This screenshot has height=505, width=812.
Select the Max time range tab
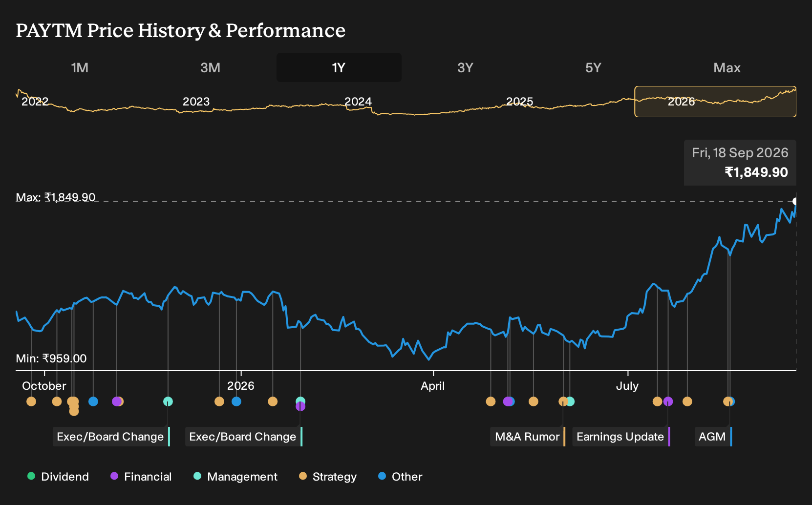click(727, 67)
